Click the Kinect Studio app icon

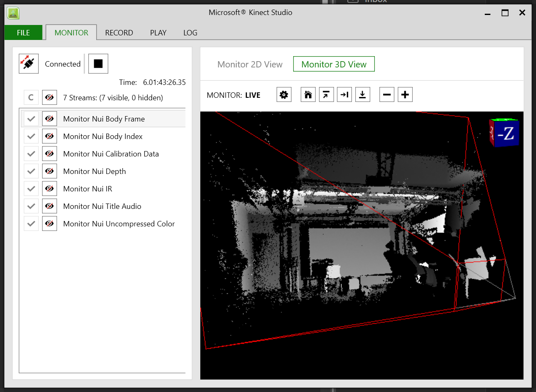click(x=13, y=13)
